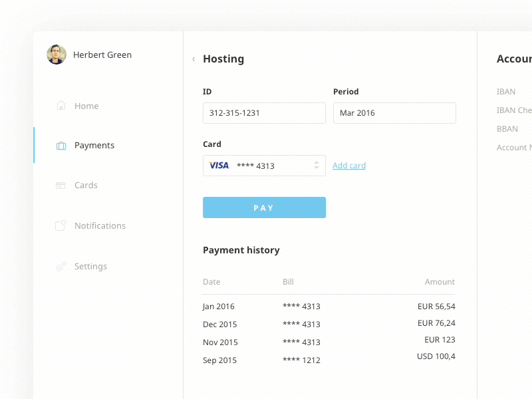
Task: Click the Notifications bell icon
Action: pyautogui.click(x=60, y=225)
